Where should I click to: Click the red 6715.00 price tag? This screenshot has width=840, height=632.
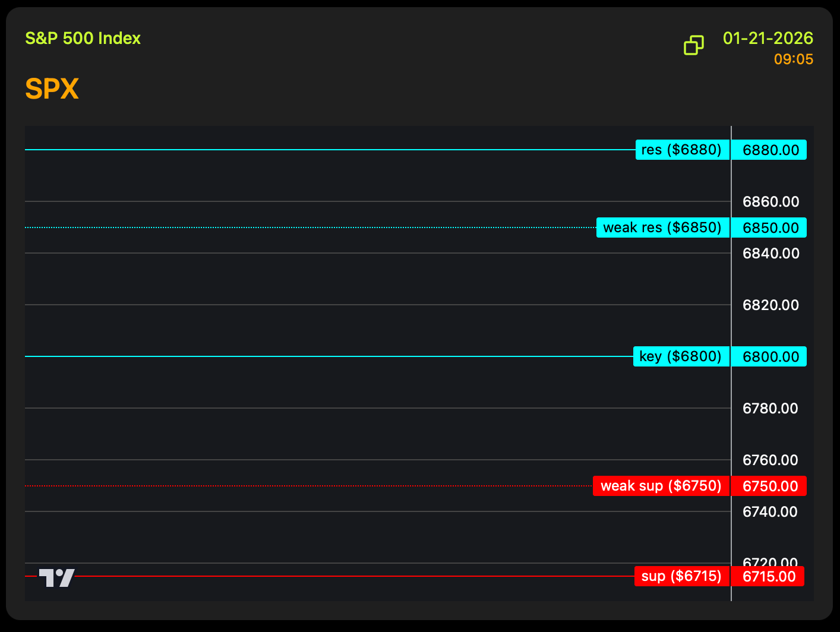pyautogui.click(x=768, y=576)
